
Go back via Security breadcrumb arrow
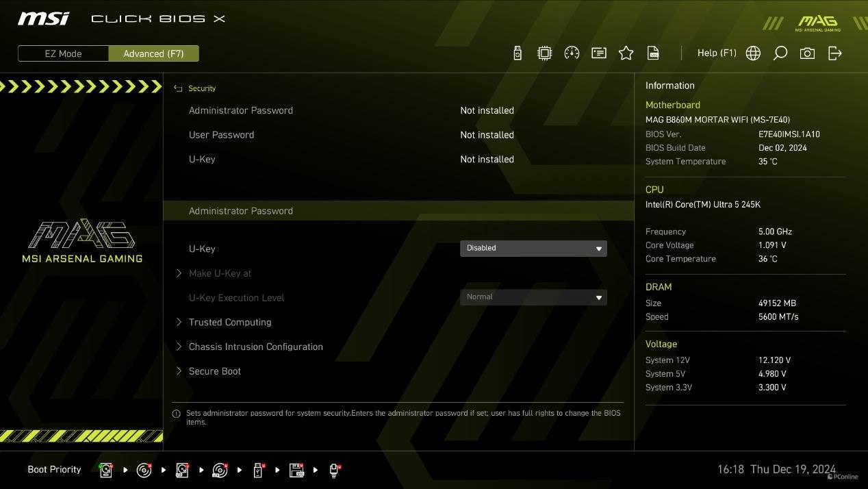179,88
